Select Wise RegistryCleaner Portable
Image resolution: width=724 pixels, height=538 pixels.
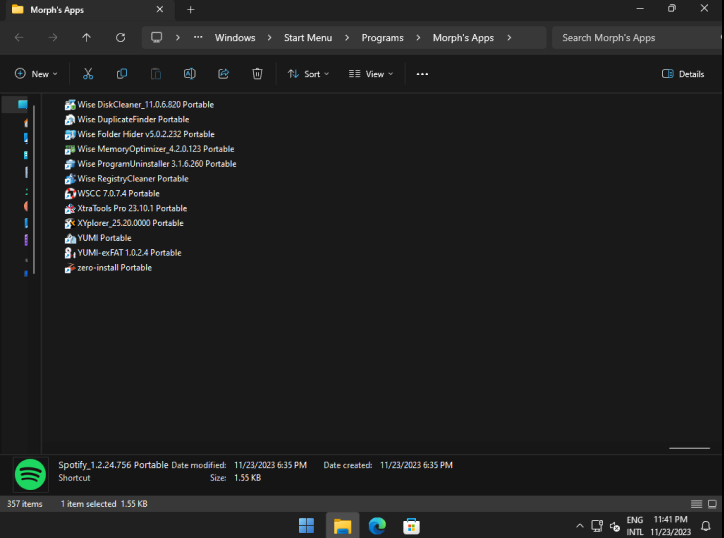(x=127, y=179)
